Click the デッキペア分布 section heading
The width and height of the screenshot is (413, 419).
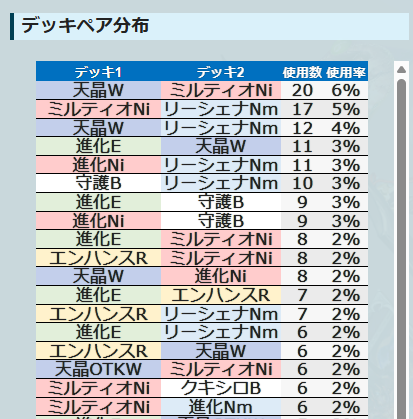click(x=85, y=26)
